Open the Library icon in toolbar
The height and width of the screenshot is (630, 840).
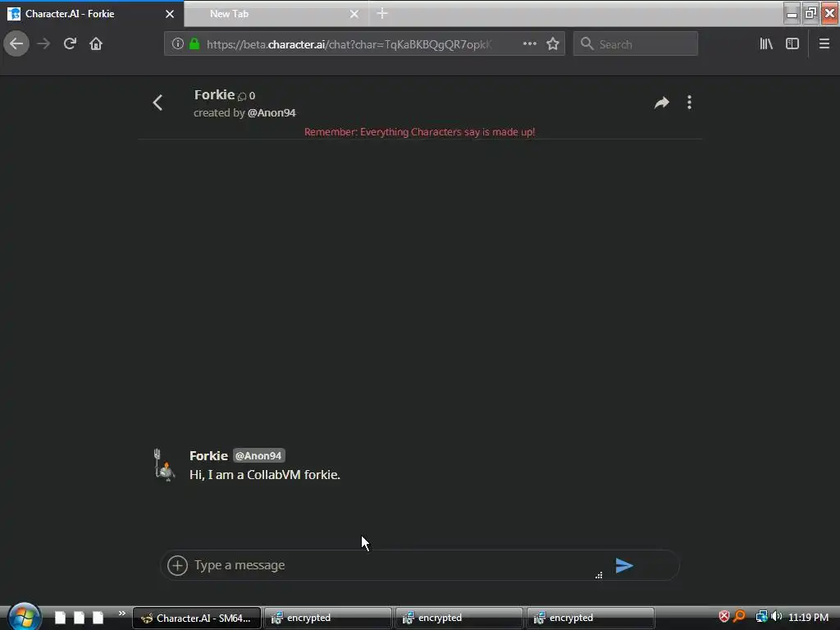click(766, 44)
